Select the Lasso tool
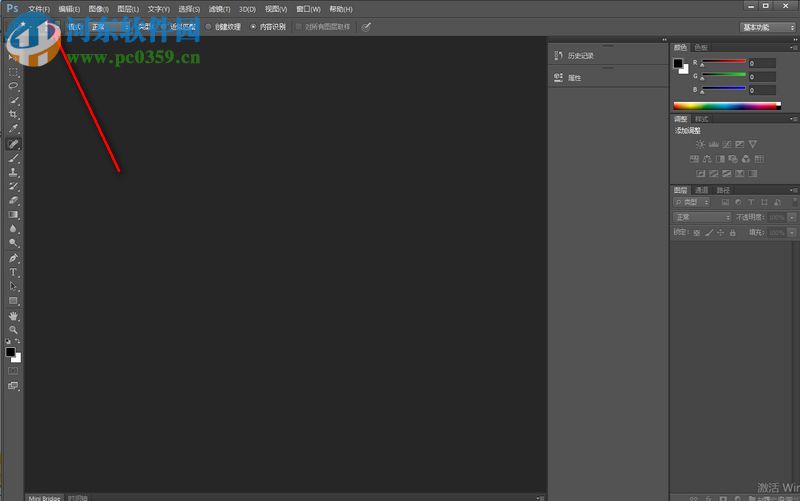 click(13, 86)
